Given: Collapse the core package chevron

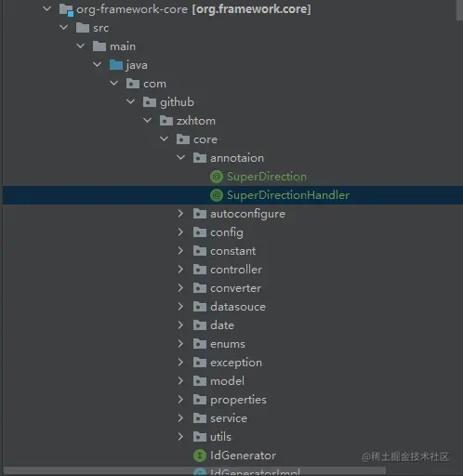Looking at the screenshot, I should tap(164, 139).
